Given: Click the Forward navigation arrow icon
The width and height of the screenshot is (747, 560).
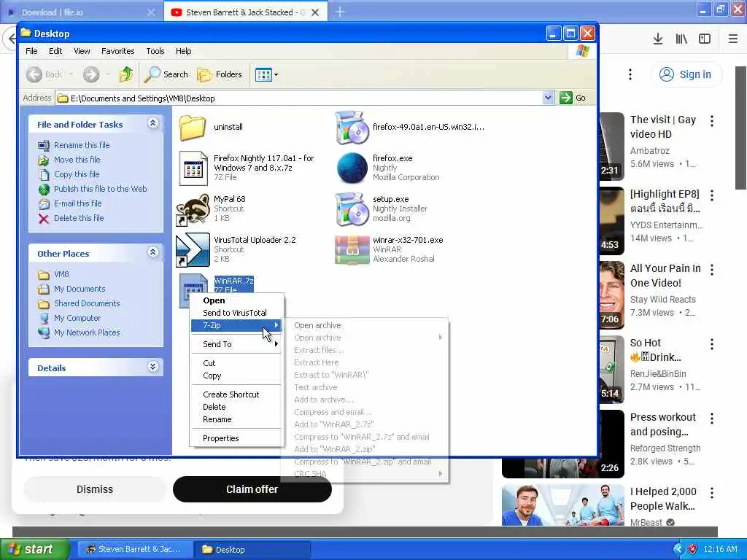Looking at the screenshot, I should click(91, 74).
